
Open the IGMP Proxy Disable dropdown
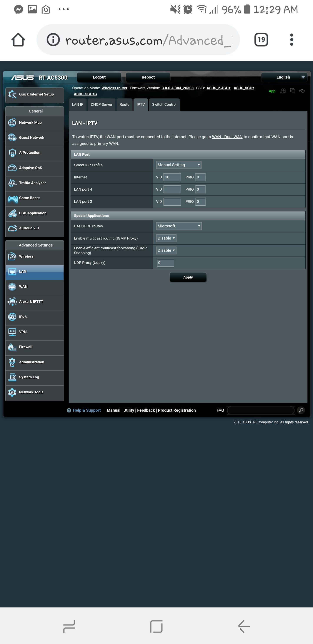click(166, 238)
